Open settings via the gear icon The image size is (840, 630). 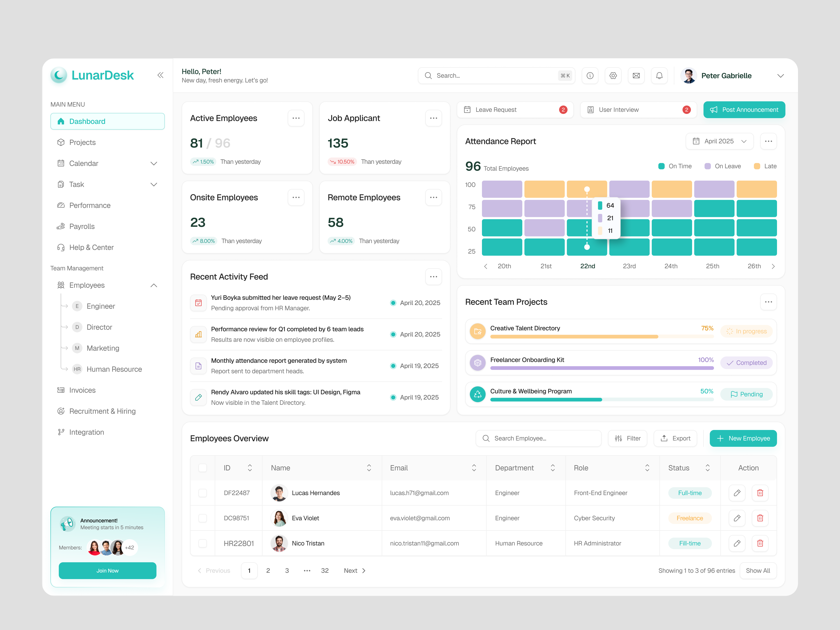click(613, 76)
